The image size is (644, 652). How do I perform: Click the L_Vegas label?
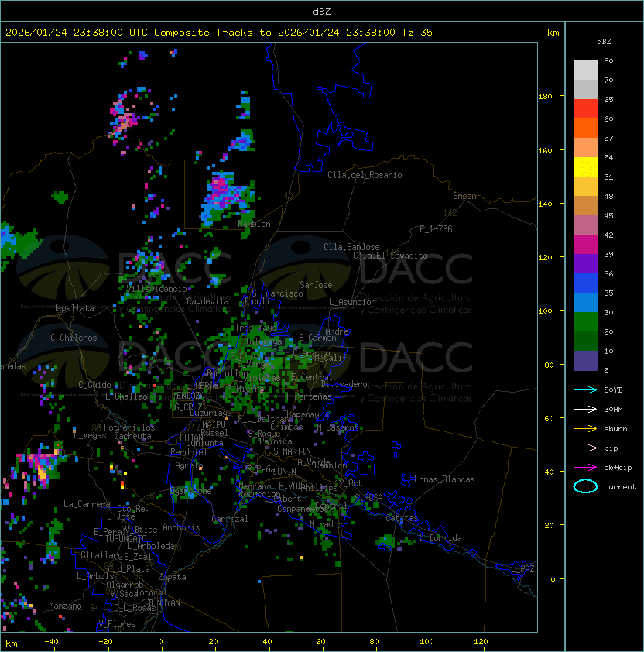coord(90,435)
